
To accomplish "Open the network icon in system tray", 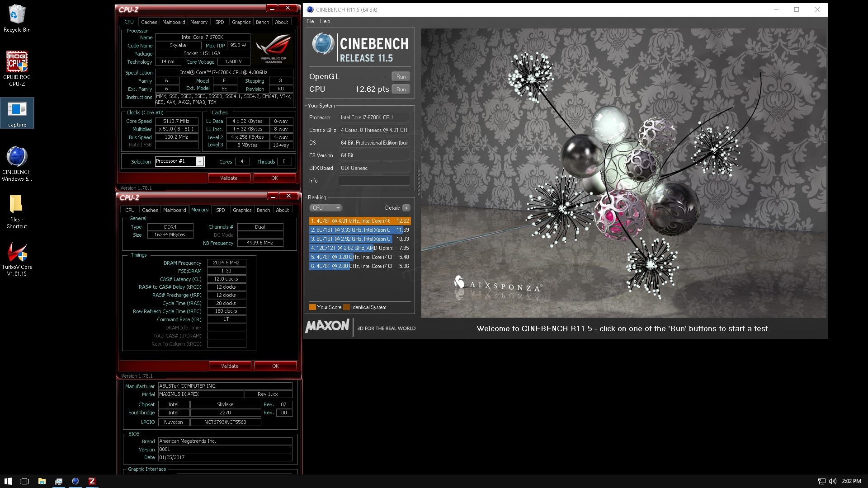I will point(821,481).
